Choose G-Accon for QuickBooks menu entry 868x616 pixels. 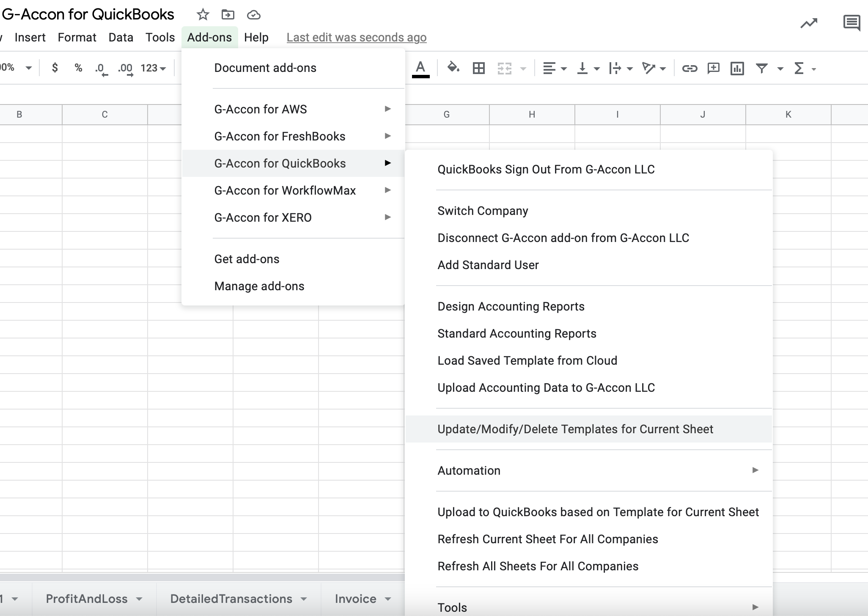(x=294, y=163)
